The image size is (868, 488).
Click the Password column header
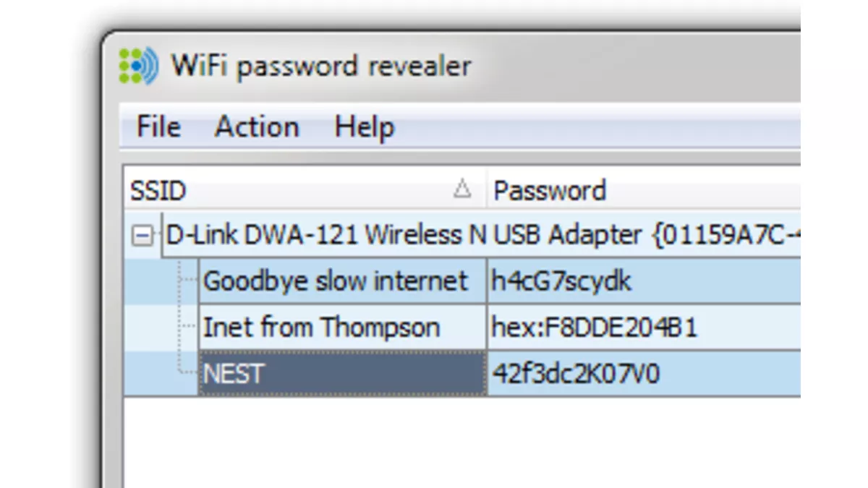pyautogui.click(x=550, y=191)
